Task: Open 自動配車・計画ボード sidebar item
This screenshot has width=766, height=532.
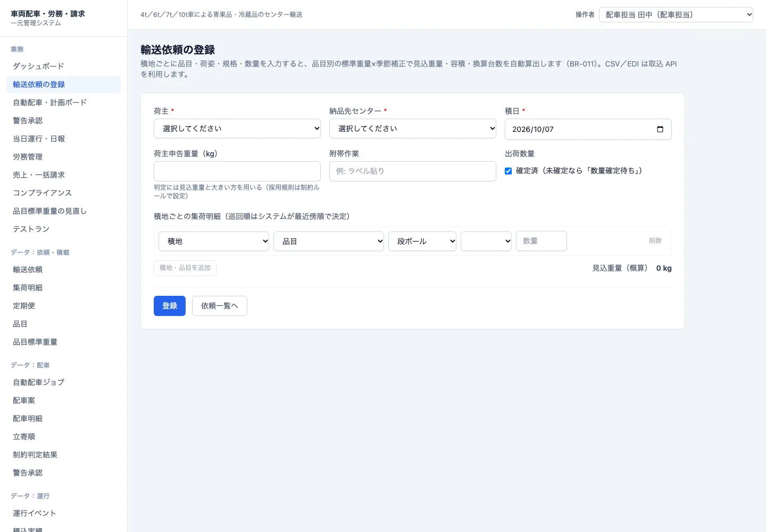Action: click(64, 103)
